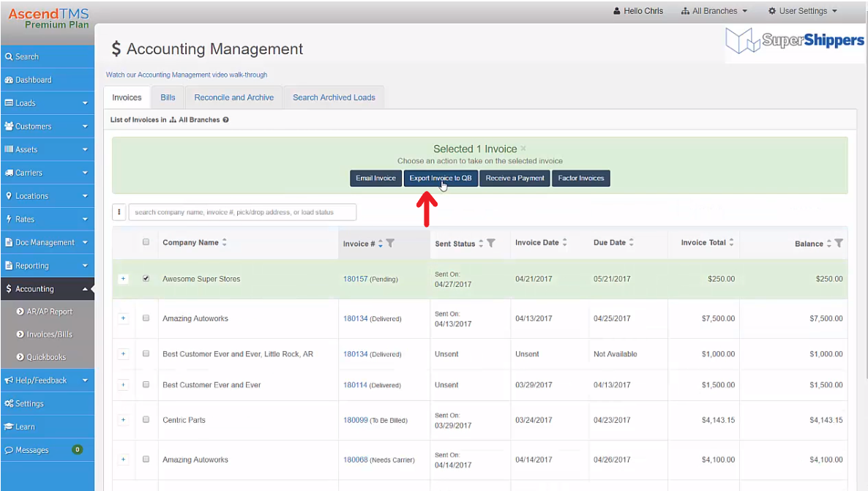
Task: Filter by Invoice # funnel icon
Action: pos(390,243)
